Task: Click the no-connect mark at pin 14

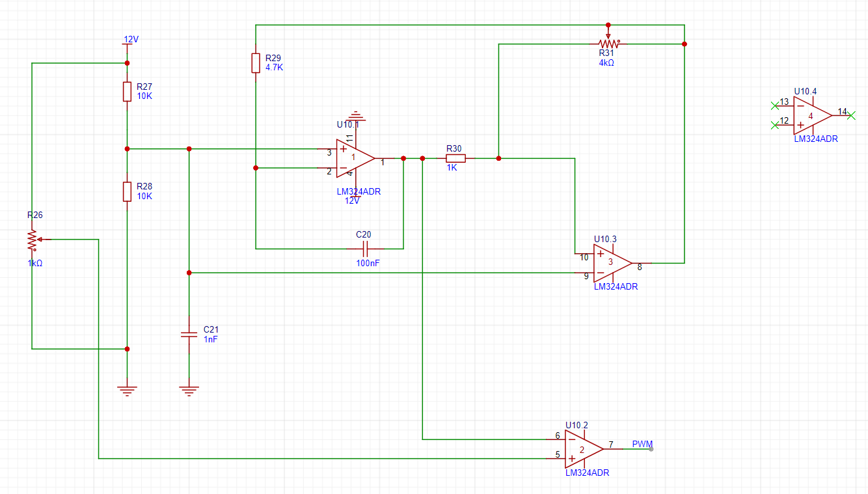Action: point(851,115)
